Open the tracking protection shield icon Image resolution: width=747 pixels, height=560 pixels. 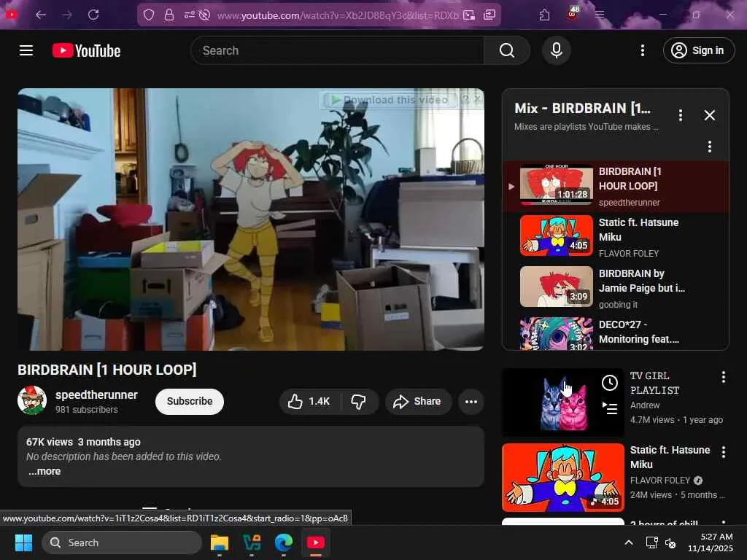coord(149,15)
